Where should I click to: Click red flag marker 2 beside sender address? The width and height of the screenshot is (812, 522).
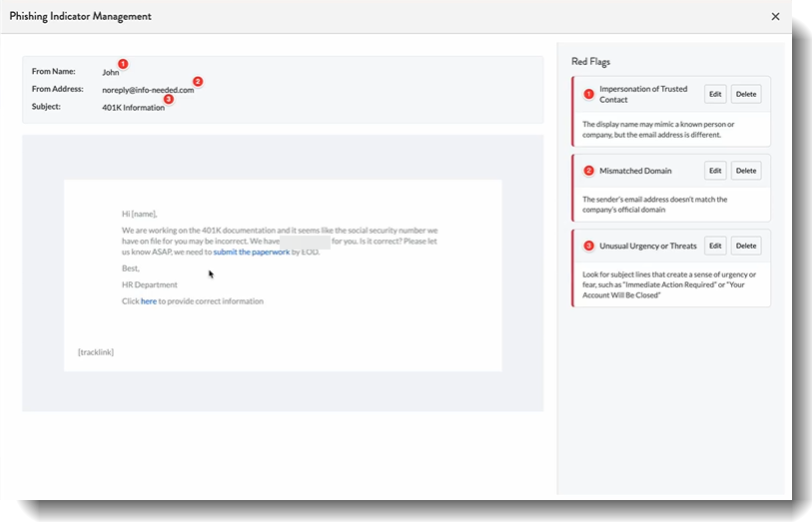point(198,82)
